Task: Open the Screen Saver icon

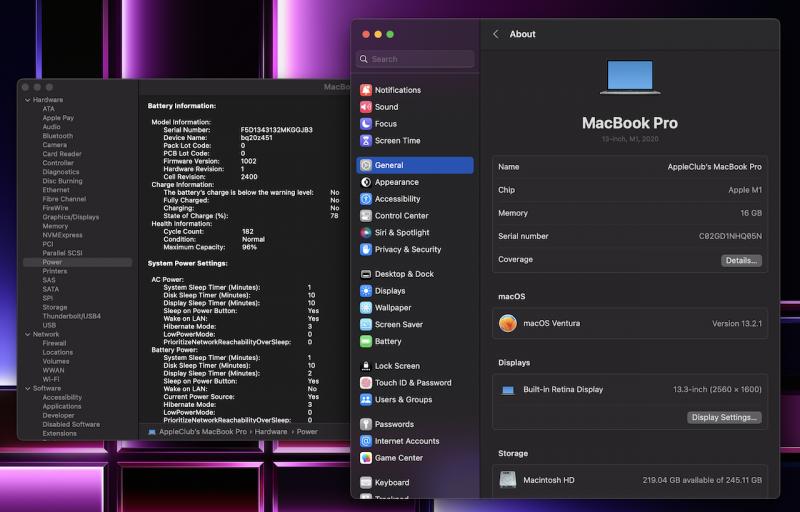Action: pyautogui.click(x=365, y=324)
